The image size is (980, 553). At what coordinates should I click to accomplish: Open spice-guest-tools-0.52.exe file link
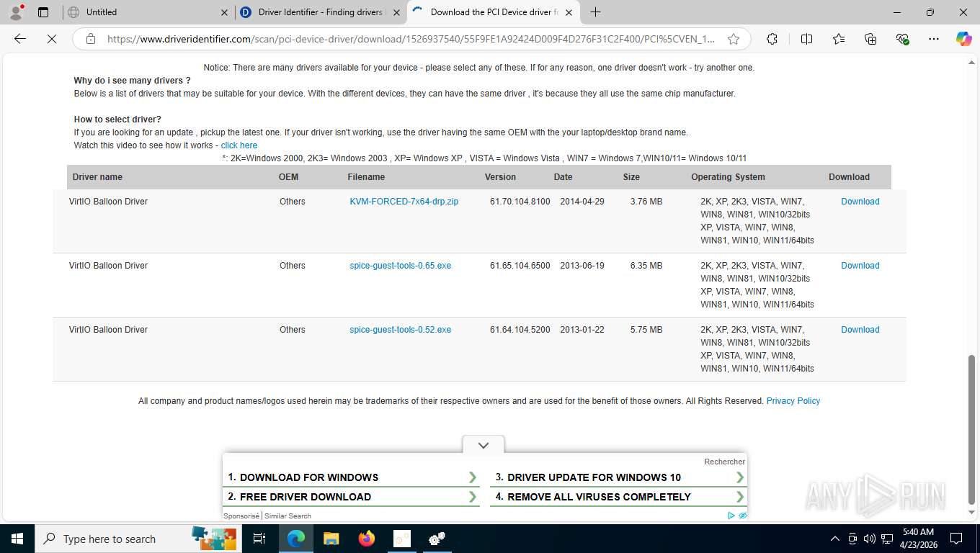pos(401,330)
